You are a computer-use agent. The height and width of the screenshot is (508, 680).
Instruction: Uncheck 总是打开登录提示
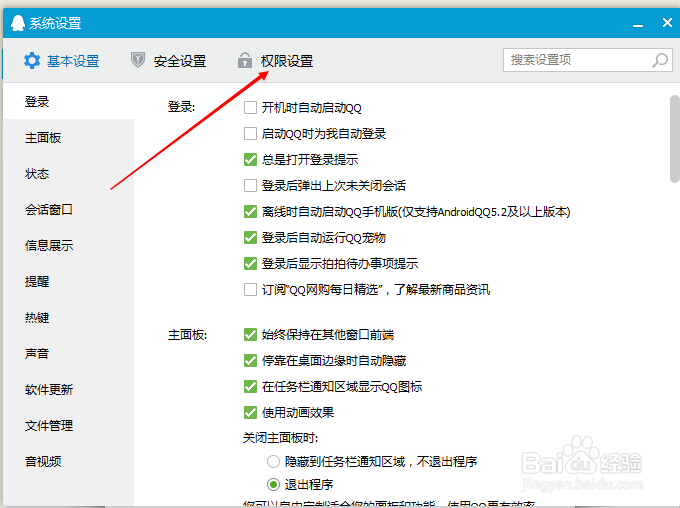pyautogui.click(x=250, y=160)
